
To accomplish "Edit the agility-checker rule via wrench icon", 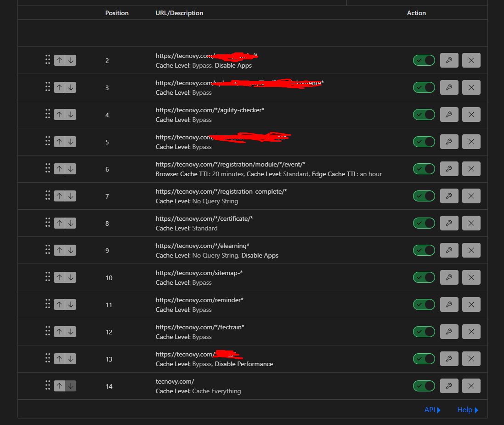I will 449,115.
